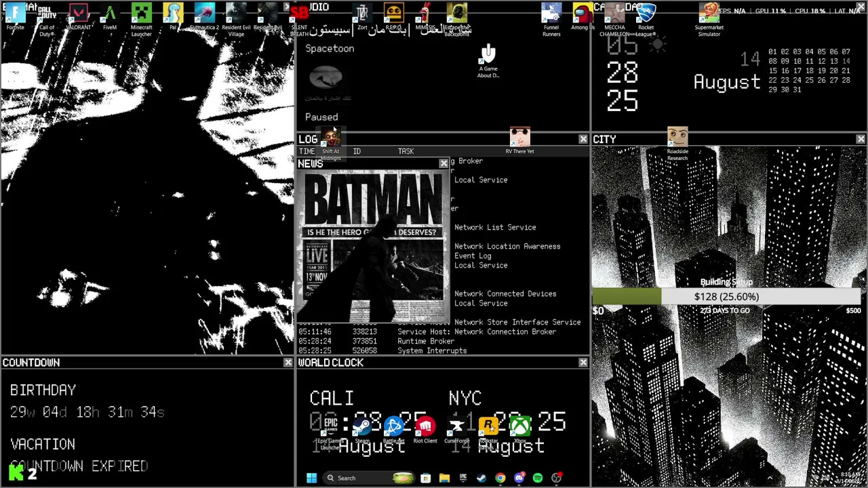Close the COUNTDOWN widget panel
This screenshot has height=488, width=868.
pyautogui.click(x=288, y=363)
